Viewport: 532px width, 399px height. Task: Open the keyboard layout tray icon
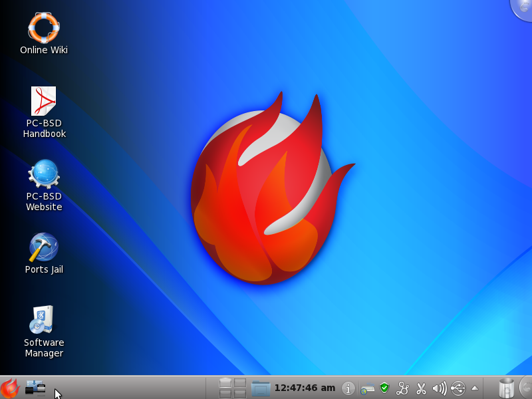click(367, 388)
